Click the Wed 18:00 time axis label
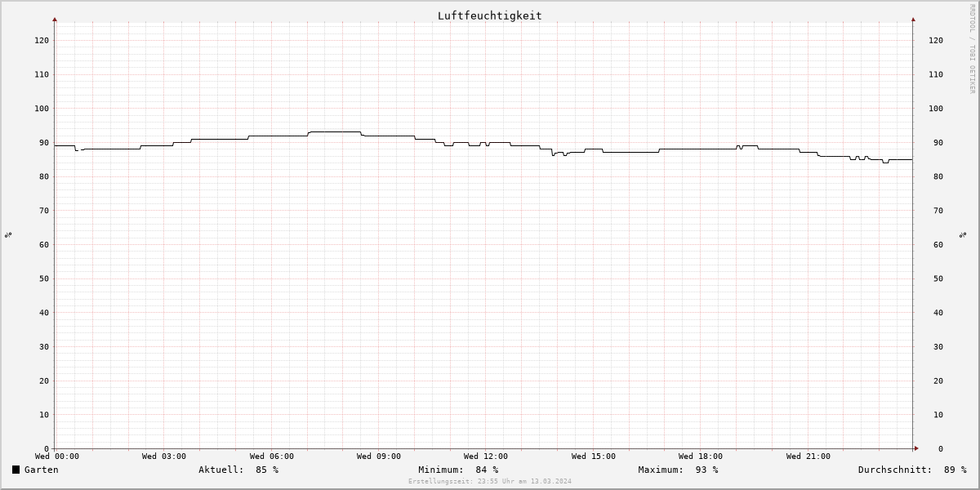Image resolution: width=980 pixels, height=490 pixels. (700, 457)
